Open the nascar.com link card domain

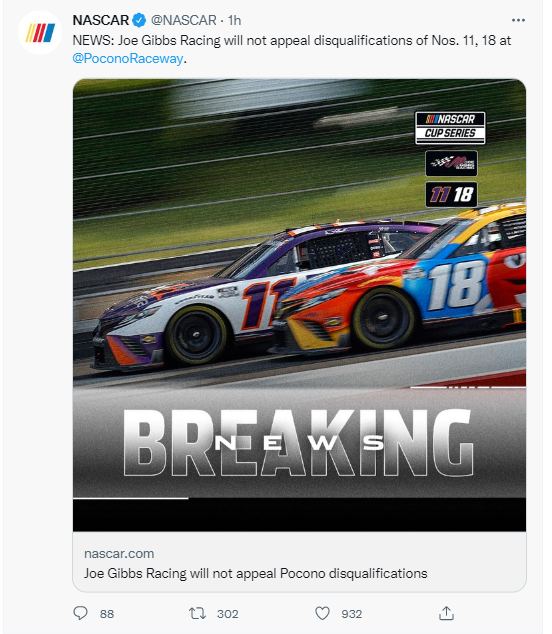coord(119,554)
